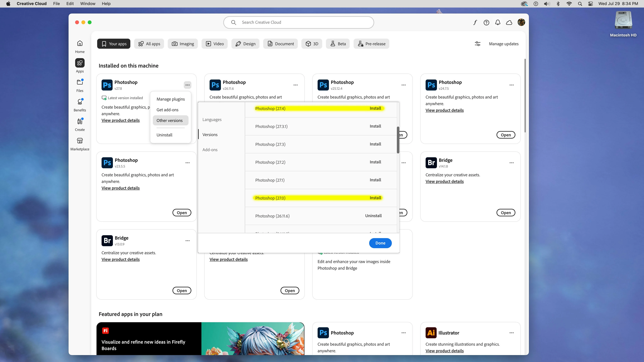The height and width of the screenshot is (362, 644).
Task: Switch to the All apps tab
Action: coord(149,44)
